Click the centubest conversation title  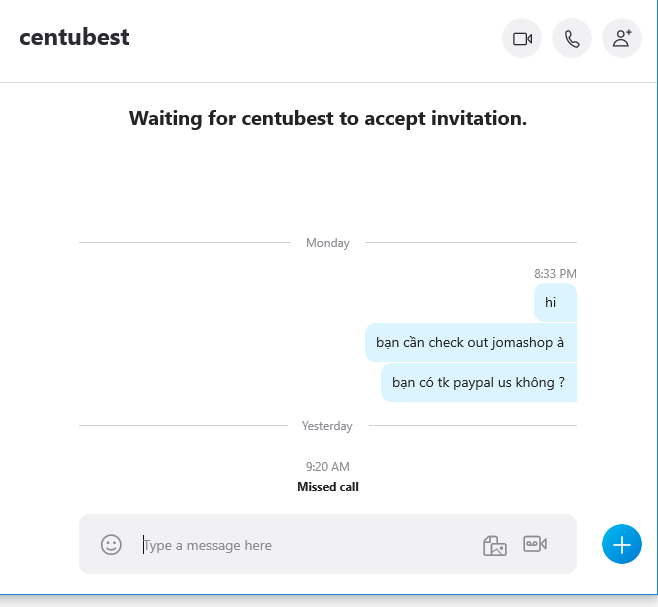(74, 38)
